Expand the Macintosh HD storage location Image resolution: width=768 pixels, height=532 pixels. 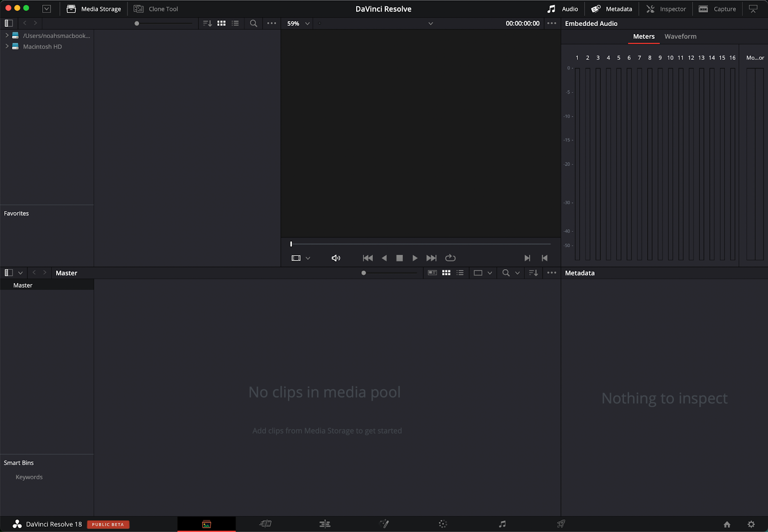coord(7,46)
